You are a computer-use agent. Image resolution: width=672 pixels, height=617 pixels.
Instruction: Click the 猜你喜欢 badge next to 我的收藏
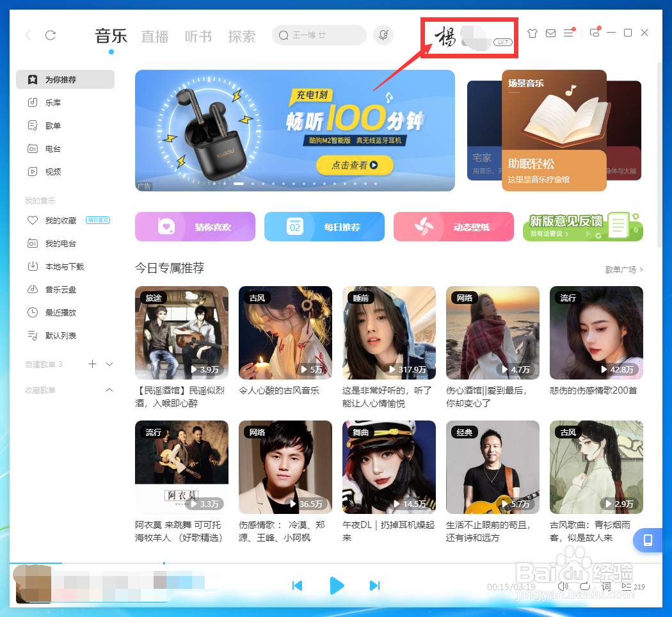98,220
